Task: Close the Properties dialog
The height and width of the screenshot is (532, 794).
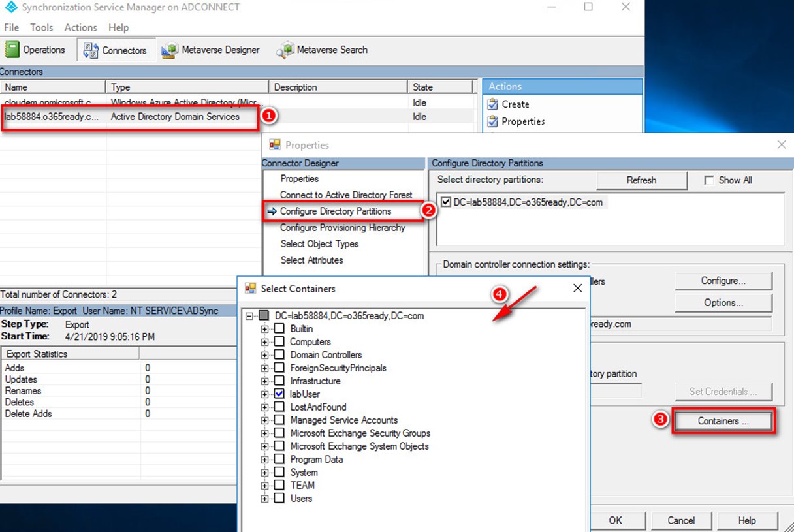Action: [x=781, y=145]
